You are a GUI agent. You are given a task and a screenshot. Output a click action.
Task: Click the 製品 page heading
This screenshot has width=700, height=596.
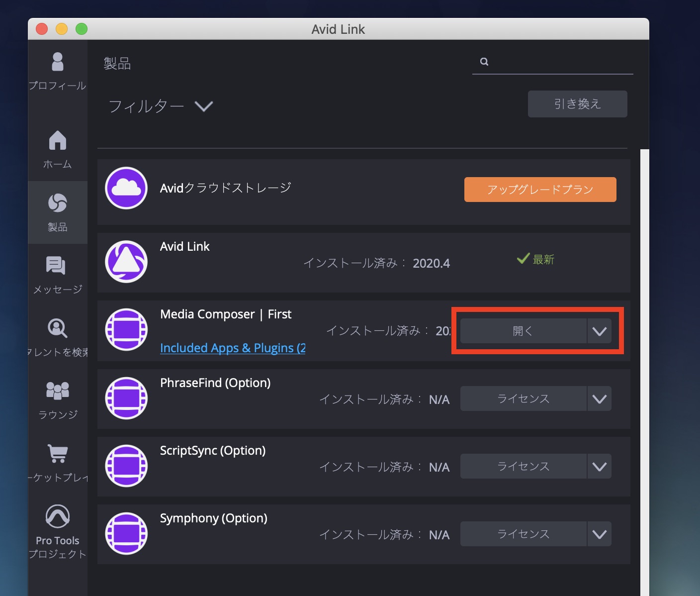pyautogui.click(x=117, y=63)
